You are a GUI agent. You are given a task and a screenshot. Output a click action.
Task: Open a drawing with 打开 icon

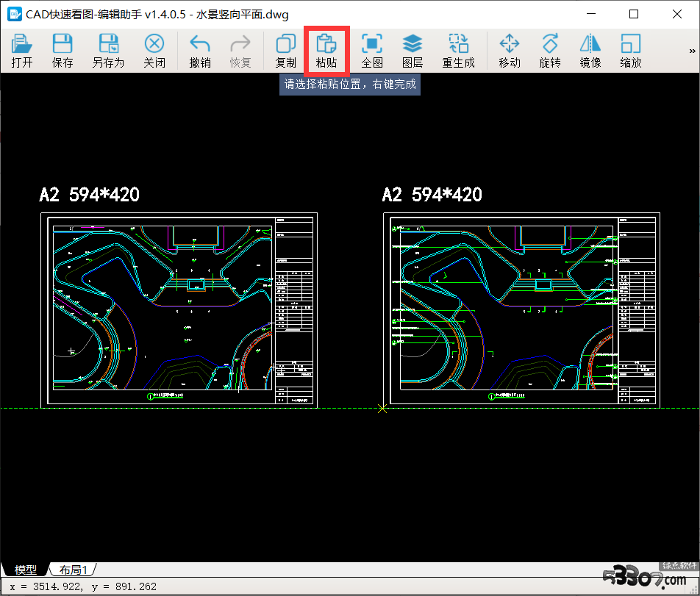pyautogui.click(x=21, y=51)
